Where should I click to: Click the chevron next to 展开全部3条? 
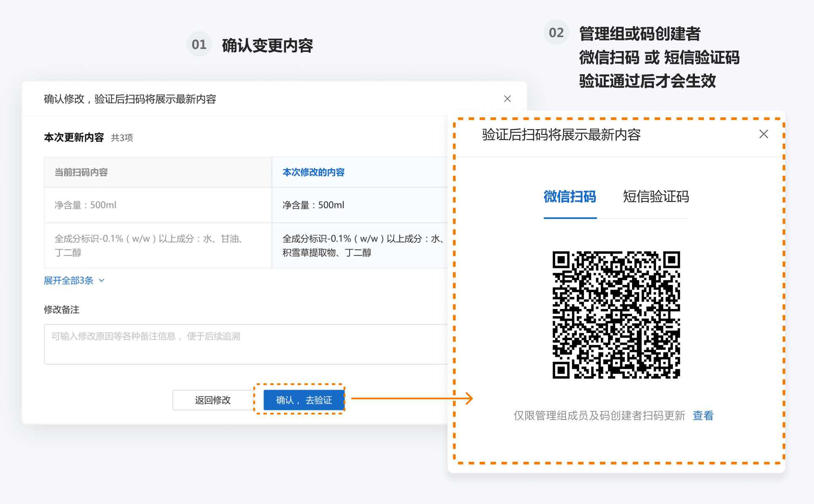101,281
